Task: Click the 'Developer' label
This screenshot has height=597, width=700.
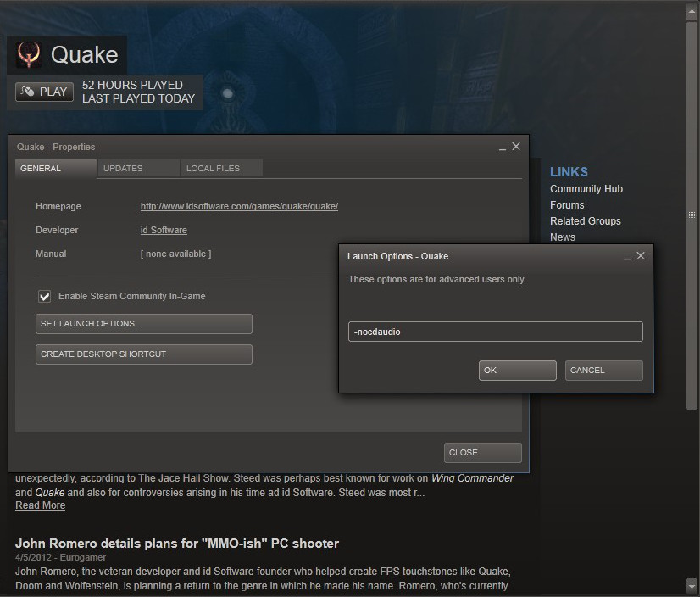Action: pos(57,230)
